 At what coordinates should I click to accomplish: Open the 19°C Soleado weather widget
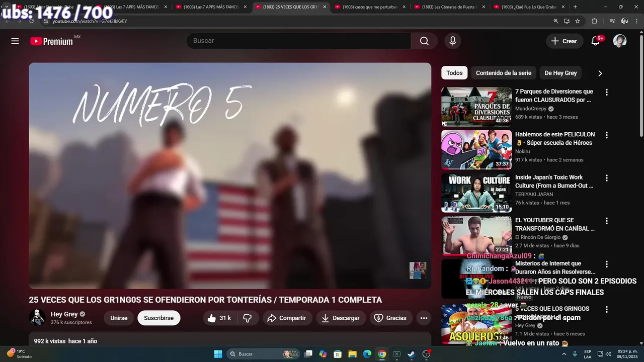(19, 354)
